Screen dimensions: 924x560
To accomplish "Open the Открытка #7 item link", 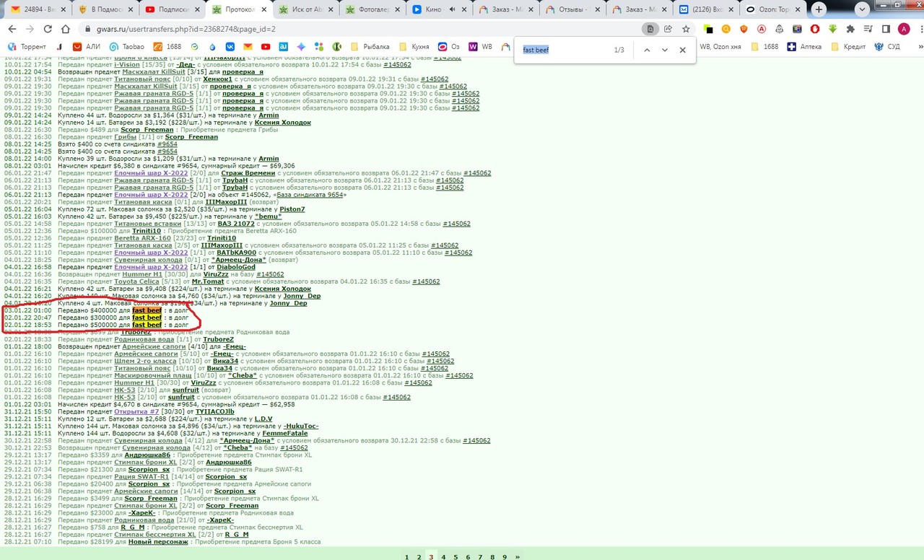I will [x=136, y=411].
